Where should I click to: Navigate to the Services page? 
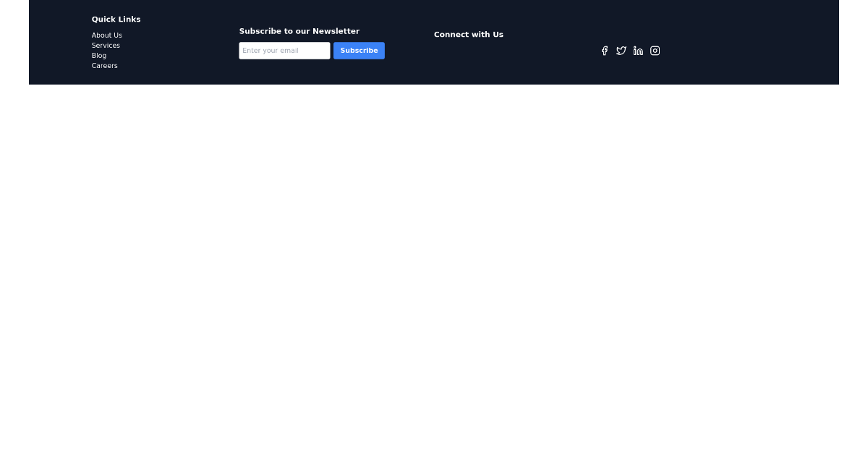click(x=106, y=45)
